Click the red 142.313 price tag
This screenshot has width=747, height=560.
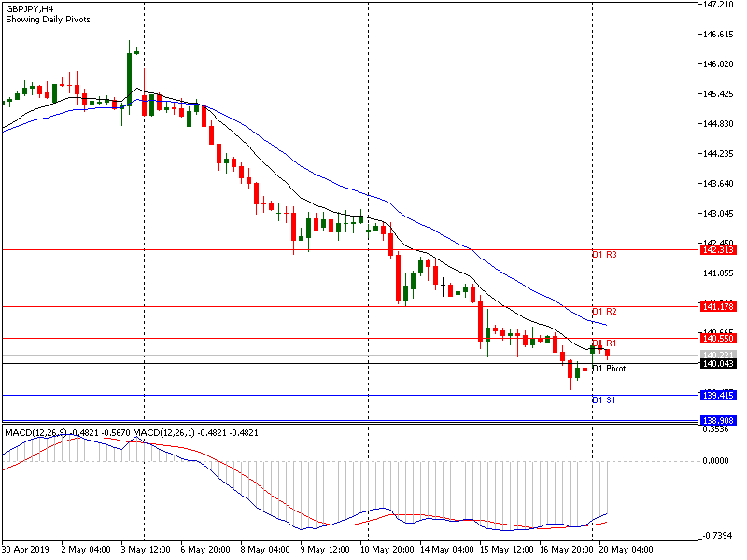coord(717,250)
